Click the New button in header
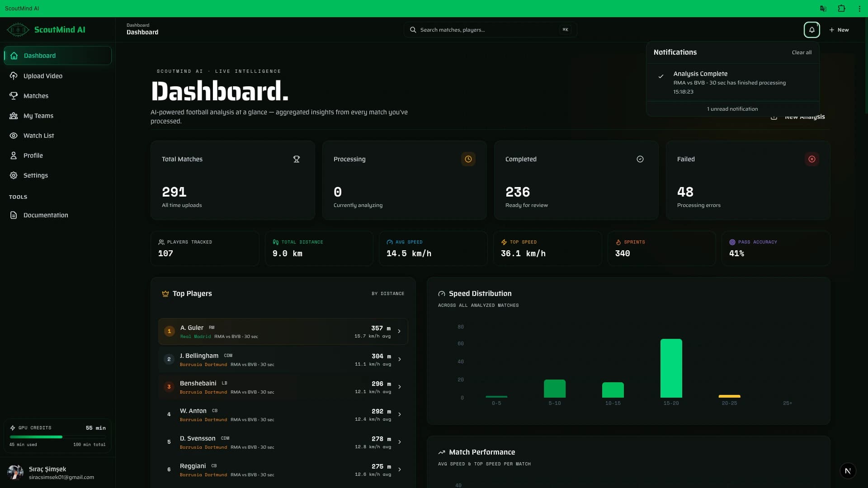The height and width of the screenshot is (488, 868). (839, 30)
